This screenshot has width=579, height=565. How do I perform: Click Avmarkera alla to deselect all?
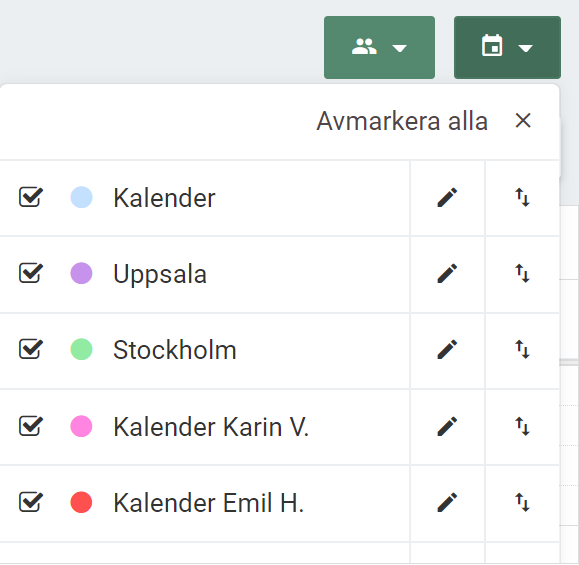(x=402, y=121)
